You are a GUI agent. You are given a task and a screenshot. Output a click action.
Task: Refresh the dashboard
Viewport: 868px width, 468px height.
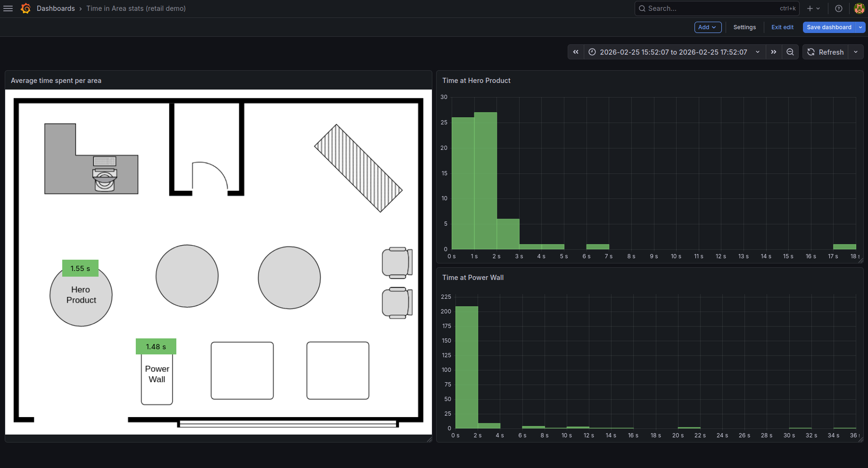(826, 52)
